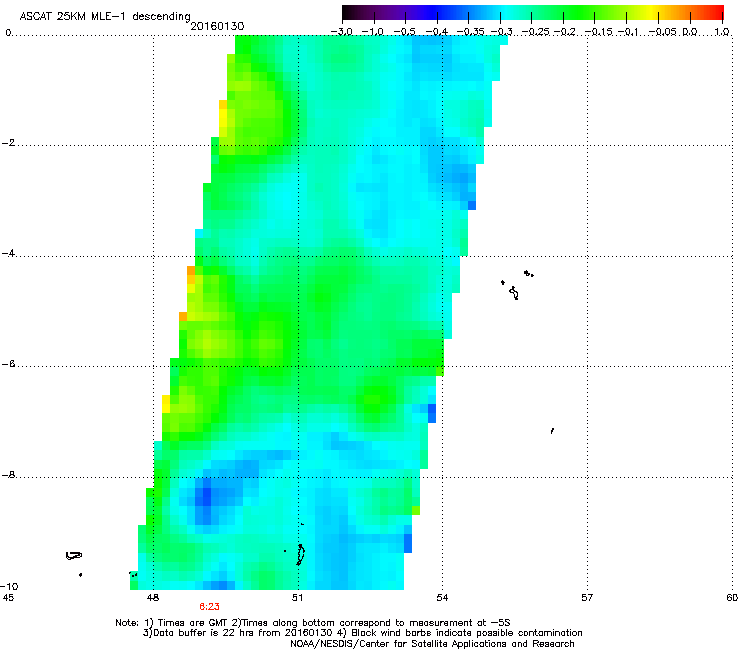The width and height of the screenshot is (740, 650).
Task: Click the island outline on the 51 longitude line
Action: coord(300,555)
